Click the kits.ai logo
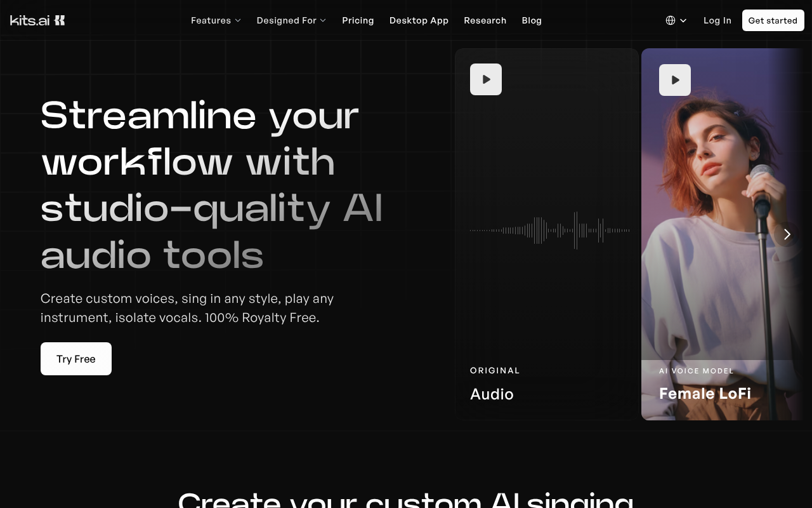The image size is (812, 508). click(37, 20)
